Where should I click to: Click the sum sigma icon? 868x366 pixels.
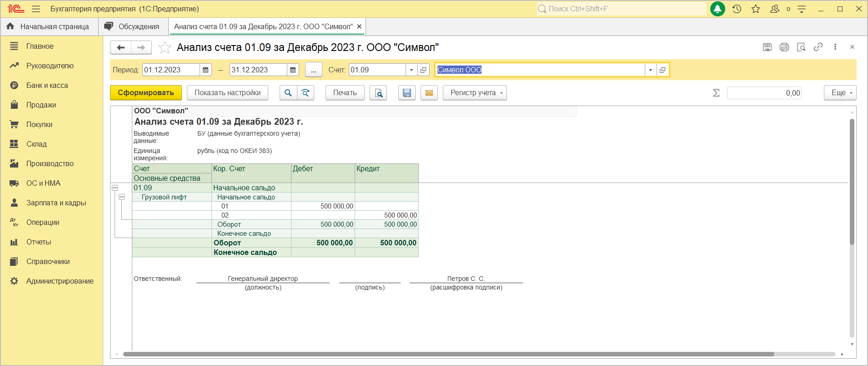[716, 93]
